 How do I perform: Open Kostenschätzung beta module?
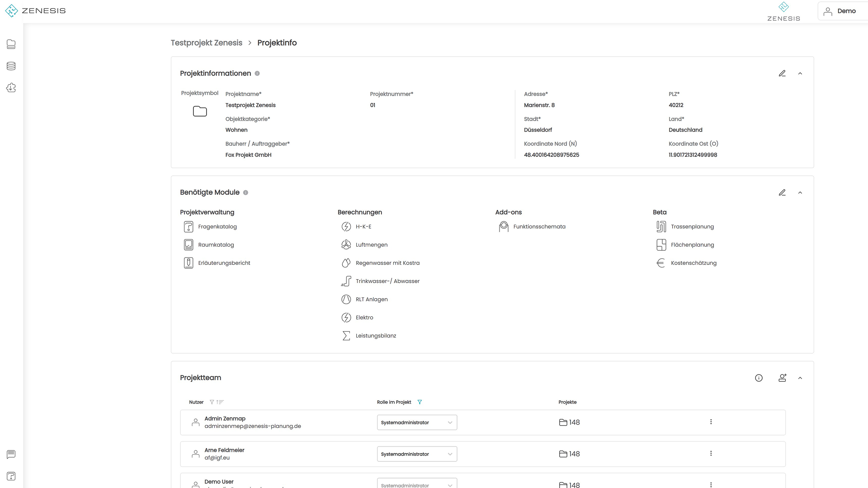(x=693, y=263)
